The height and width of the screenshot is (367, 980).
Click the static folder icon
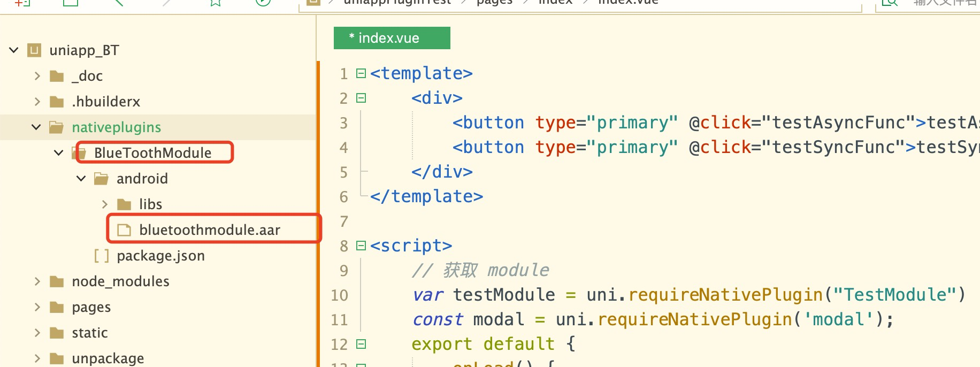tap(57, 333)
